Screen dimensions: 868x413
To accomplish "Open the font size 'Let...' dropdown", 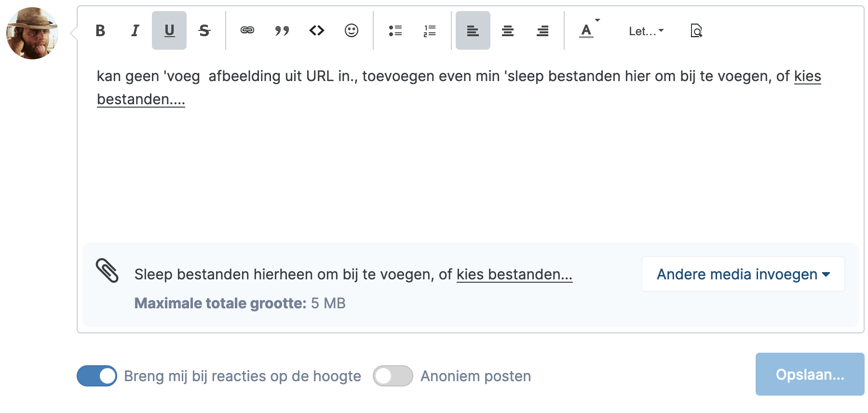I will [646, 31].
